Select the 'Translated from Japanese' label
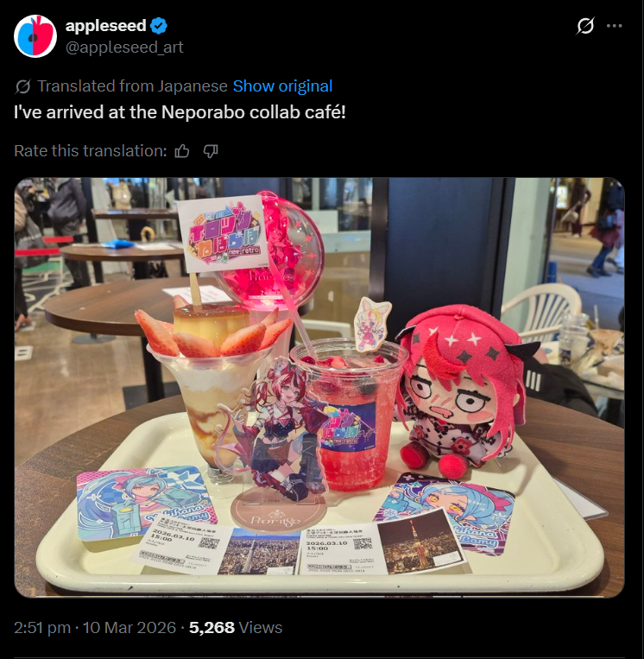The width and height of the screenshot is (644, 659). (132, 86)
